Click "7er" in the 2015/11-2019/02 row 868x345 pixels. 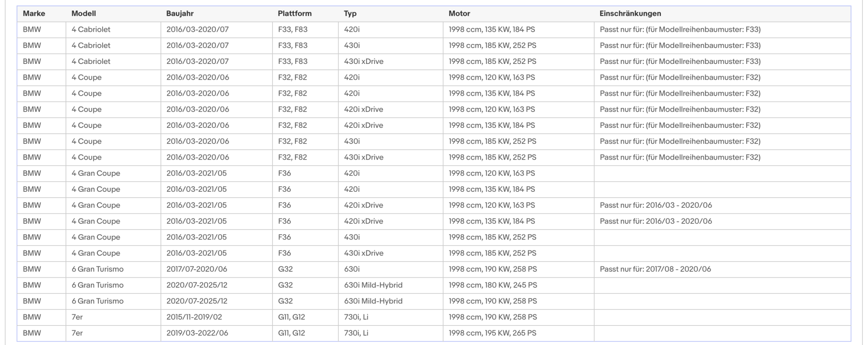77,317
